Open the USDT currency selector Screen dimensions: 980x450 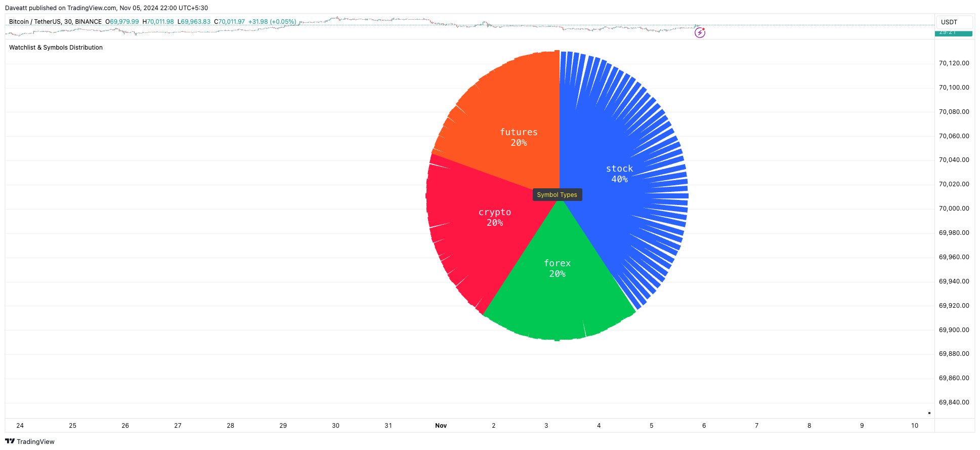tap(954, 22)
